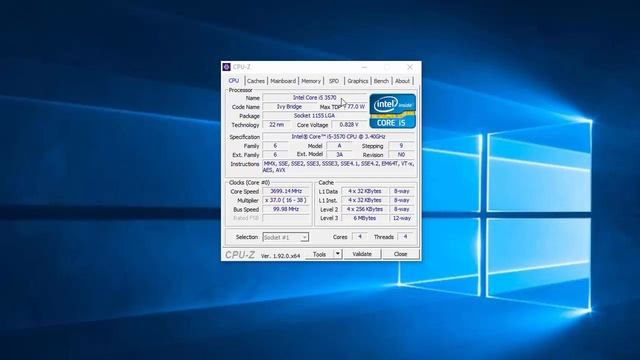Select the Memory tab
640x360 pixels.
point(311,81)
